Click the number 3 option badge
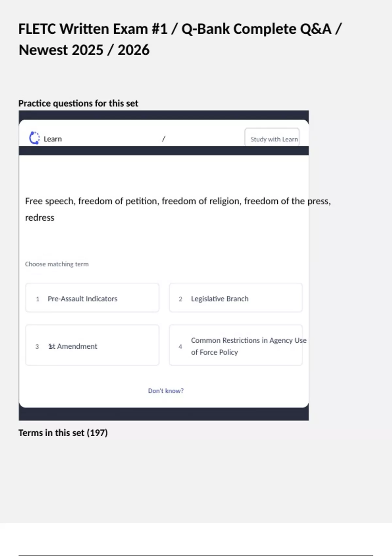The height and width of the screenshot is (556, 392). [37, 346]
